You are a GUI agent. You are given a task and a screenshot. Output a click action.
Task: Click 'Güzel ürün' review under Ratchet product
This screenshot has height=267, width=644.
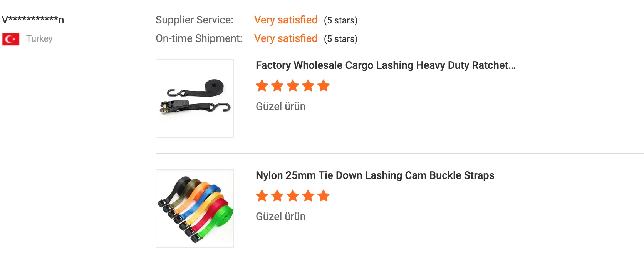[280, 107]
